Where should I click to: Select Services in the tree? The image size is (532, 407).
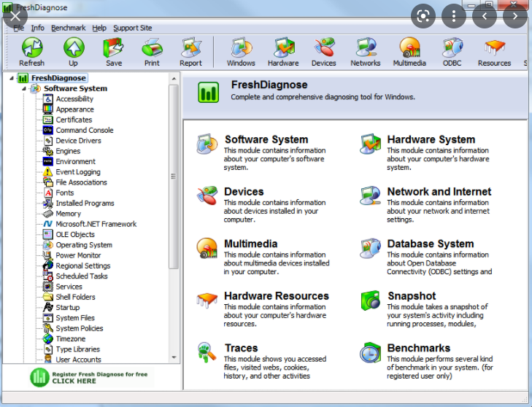pyautogui.click(x=69, y=287)
